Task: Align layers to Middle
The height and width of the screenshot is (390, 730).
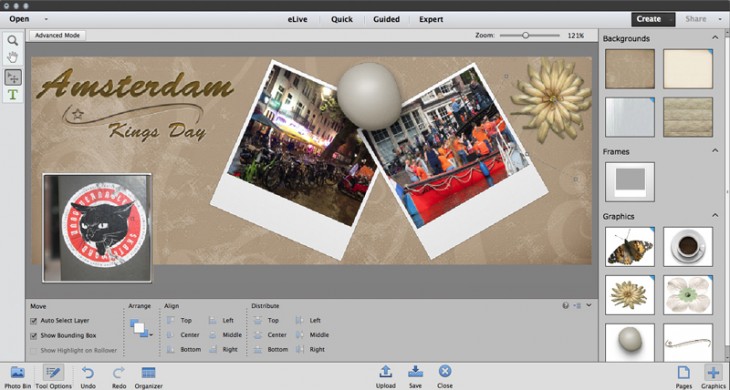Action: pos(225,335)
